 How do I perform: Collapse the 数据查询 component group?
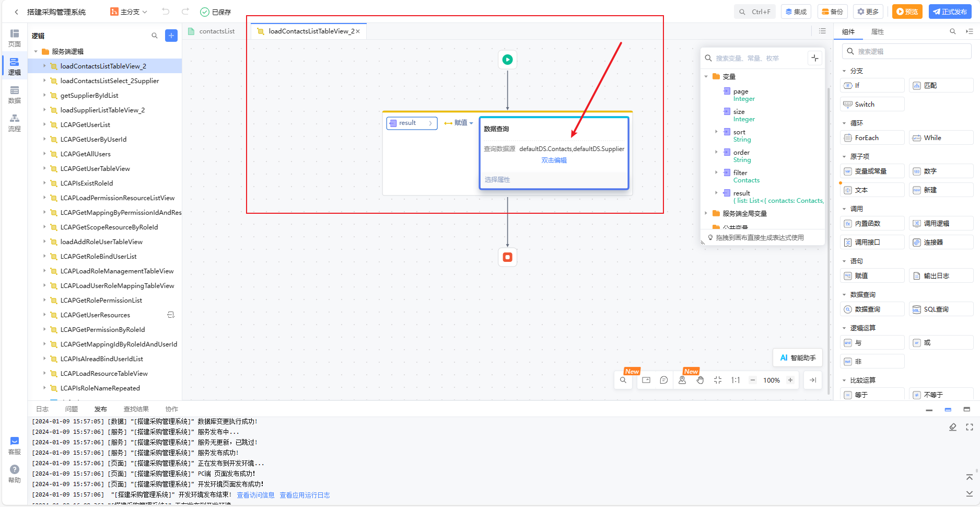point(844,294)
